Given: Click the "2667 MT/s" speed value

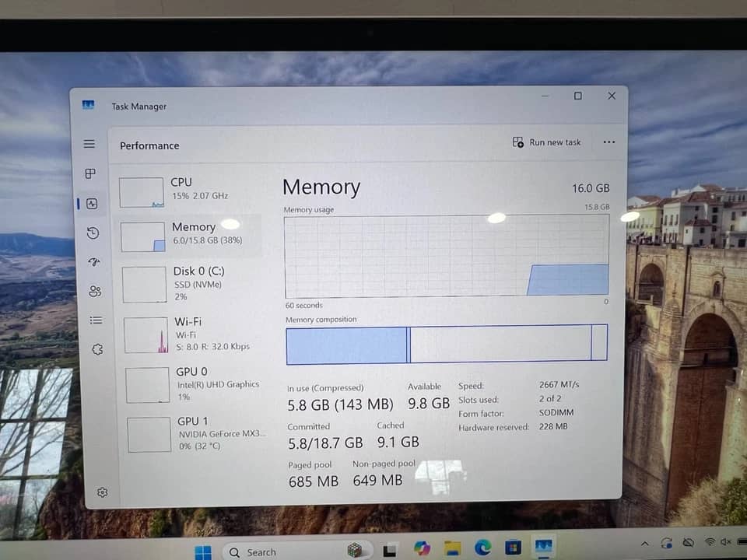Looking at the screenshot, I should (x=559, y=384).
